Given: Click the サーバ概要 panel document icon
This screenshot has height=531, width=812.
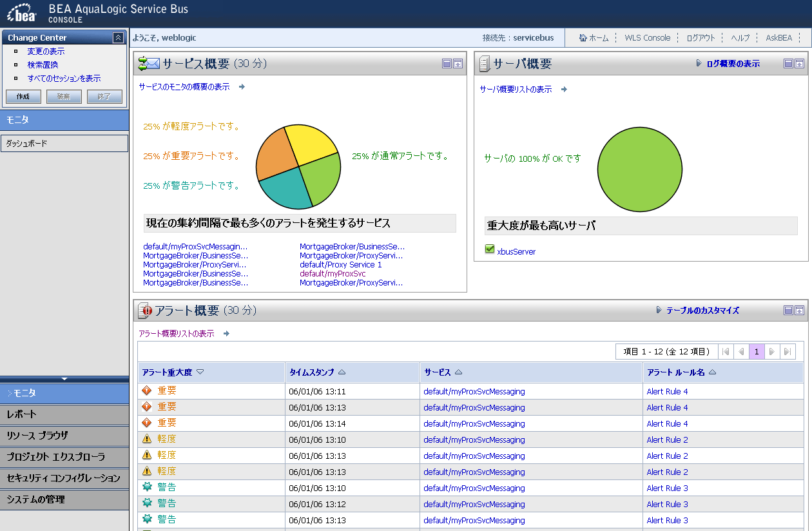Looking at the screenshot, I should click(483, 63).
